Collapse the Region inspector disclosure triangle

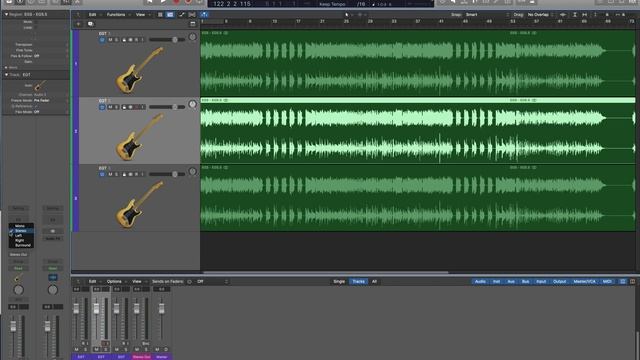(x=6, y=14)
